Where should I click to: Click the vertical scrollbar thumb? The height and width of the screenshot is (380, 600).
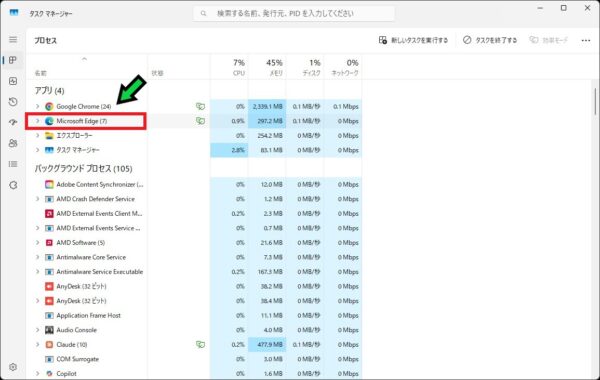click(x=595, y=101)
